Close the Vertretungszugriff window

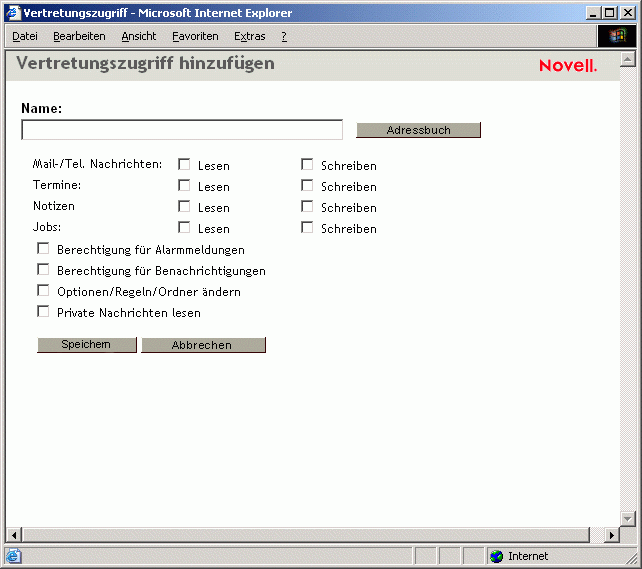(x=628, y=13)
